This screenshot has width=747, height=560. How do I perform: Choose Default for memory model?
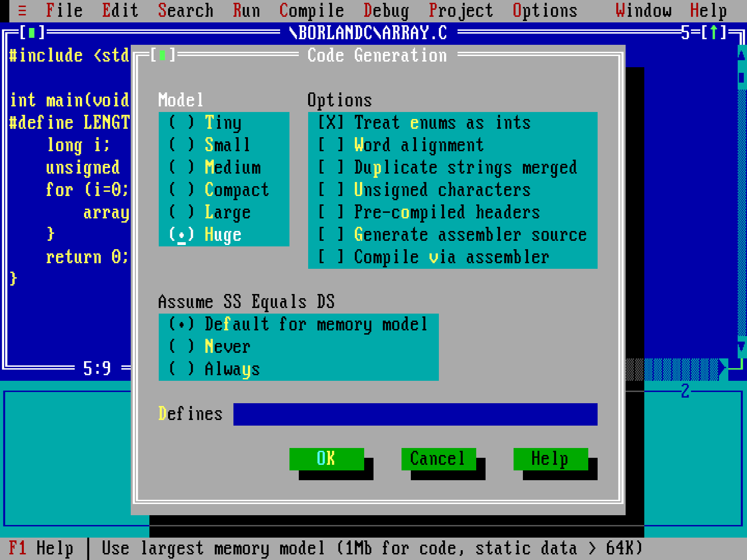(x=298, y=324)
